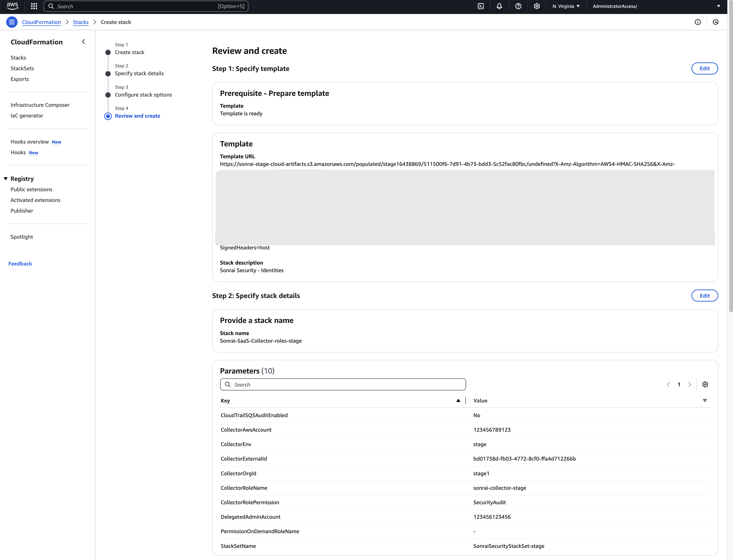Select the Sonrai Security - Identities description
The image size is (733, 560).
click(x=252, y=270)
